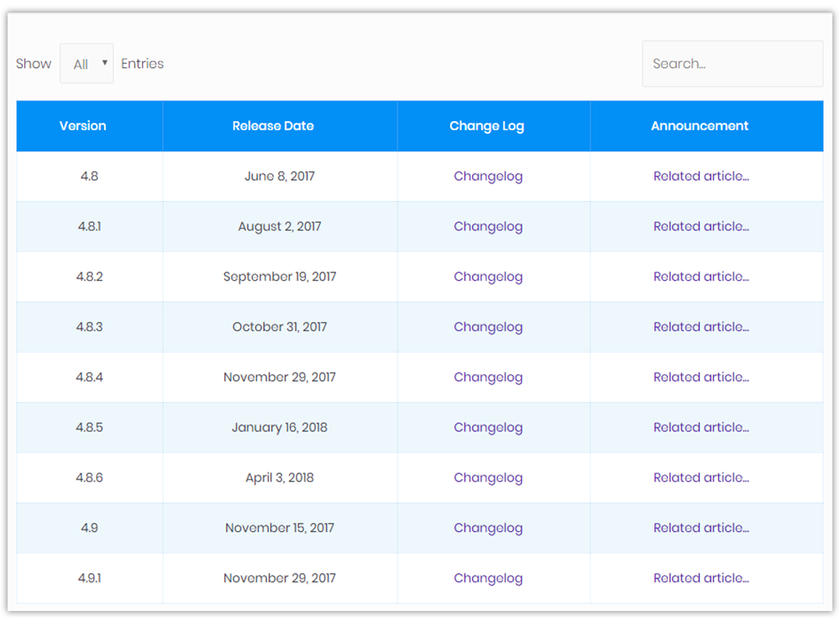Select All from the entries dropdown
Screen dimensions: 840x622
pyautogui.click(x=81, y=63)
